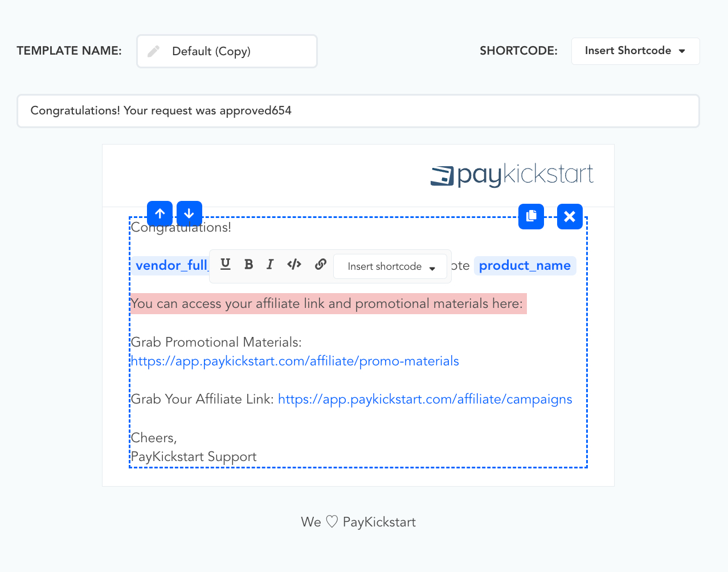Duplicate the selected content block
The image size is (728, 572).
point(531,217)
